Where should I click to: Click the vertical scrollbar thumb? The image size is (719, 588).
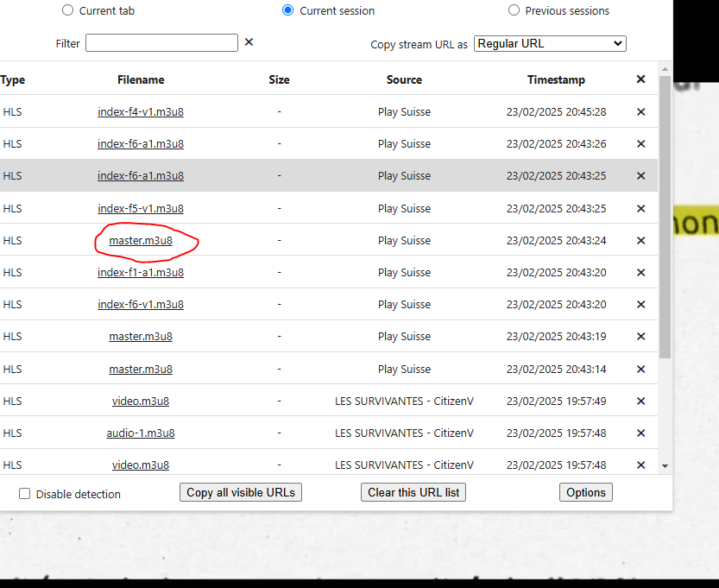tap(665, 217)
